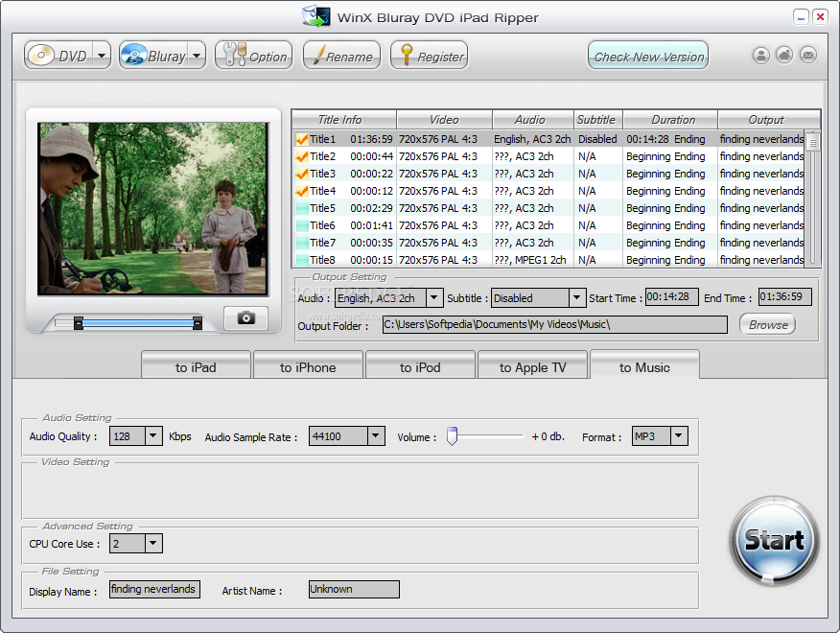
Task: Click the Browse output folder button
Action: pos(768,325)
